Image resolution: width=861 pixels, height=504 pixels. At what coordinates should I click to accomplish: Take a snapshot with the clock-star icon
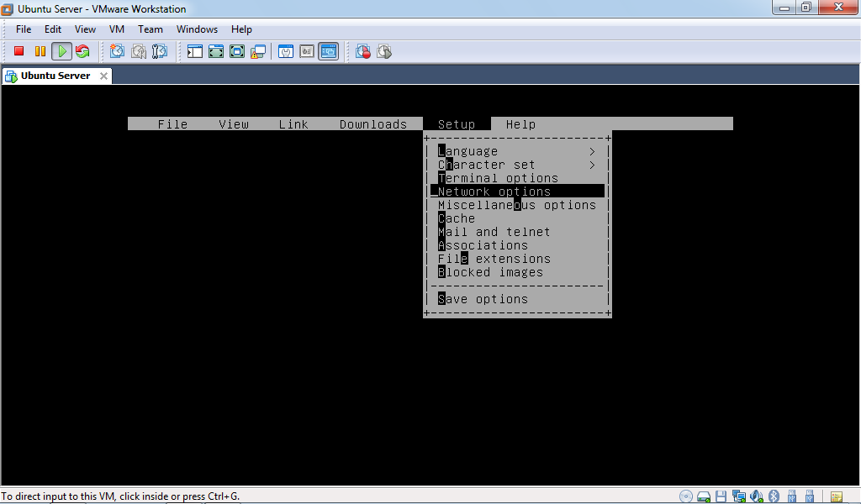[117, 51]
